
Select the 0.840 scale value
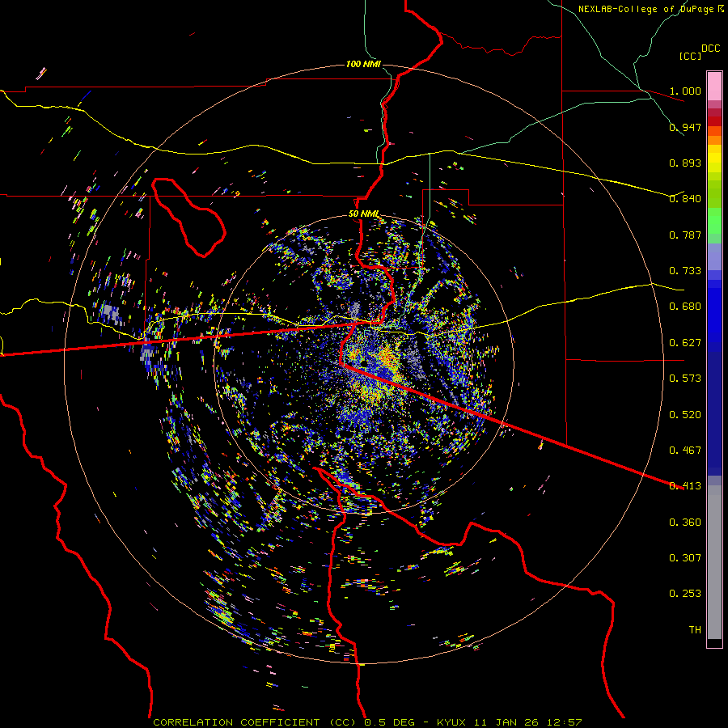pyautogui.click(x=685, y=199)
